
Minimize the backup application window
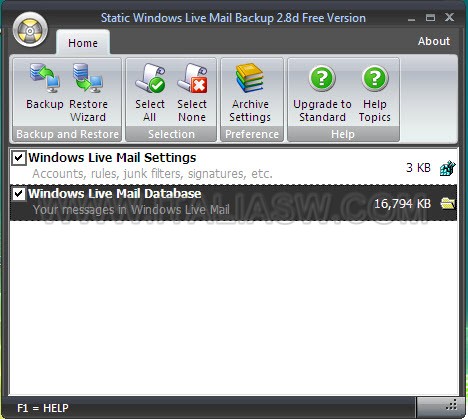[411, 18]
